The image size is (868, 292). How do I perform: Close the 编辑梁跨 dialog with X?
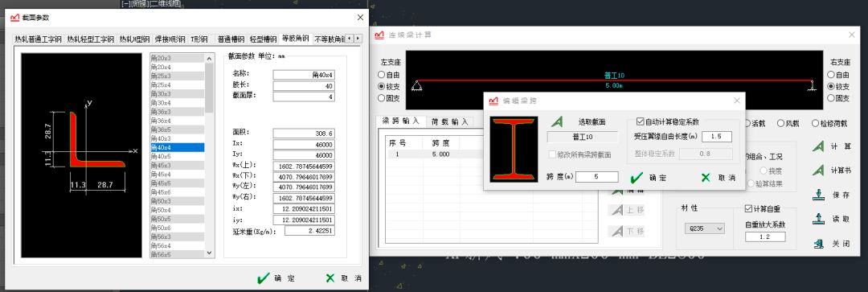tap(736, 101)
